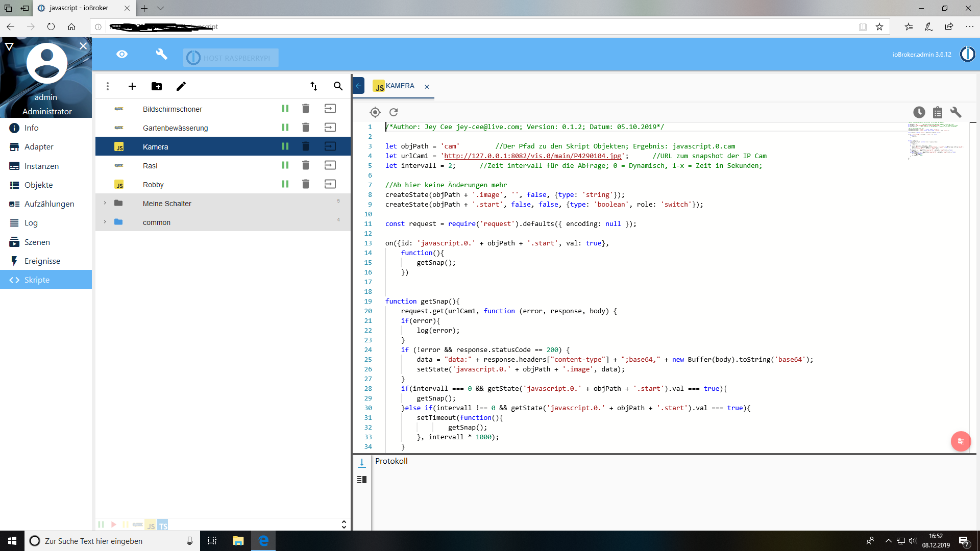
Task: Expand the common folder in scripts list
Action: coord(105,222)
